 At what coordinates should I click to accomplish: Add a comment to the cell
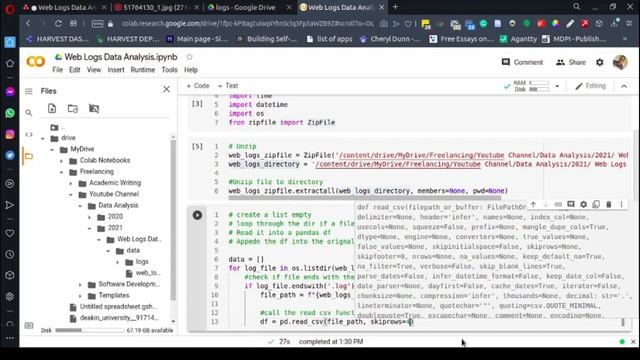[571, 204]
